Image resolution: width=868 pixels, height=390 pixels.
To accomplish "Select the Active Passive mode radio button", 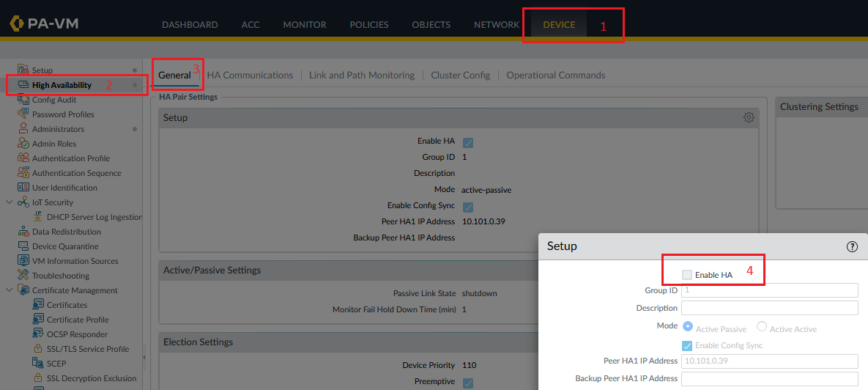I will 688,327.
